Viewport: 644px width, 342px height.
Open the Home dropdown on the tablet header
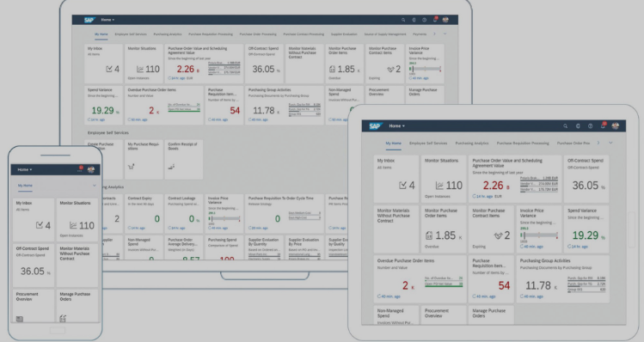(x=396, y=126)
